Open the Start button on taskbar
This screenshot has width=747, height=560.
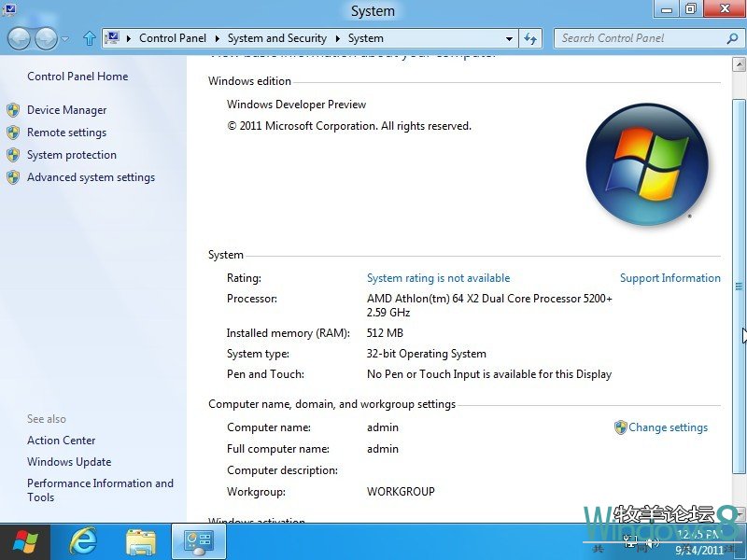25,542
